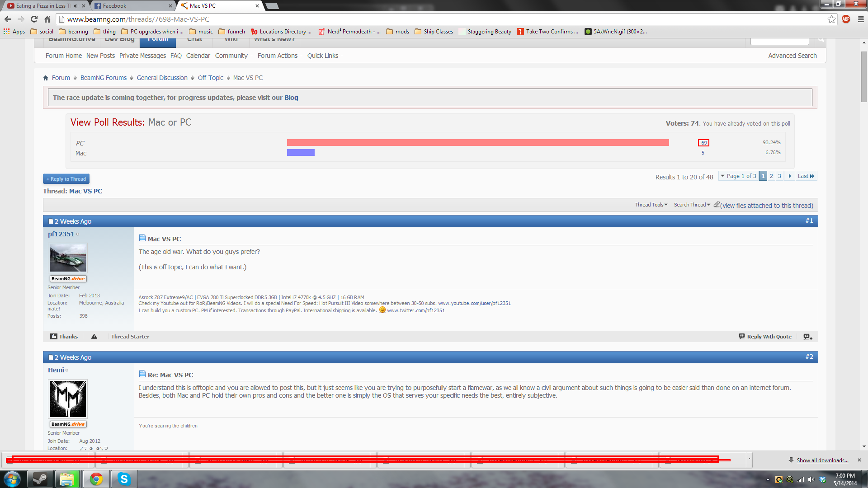This screenshot has width=868, height=488.
Task: Go back with the browser back arrow
Action: click(8, 19)
